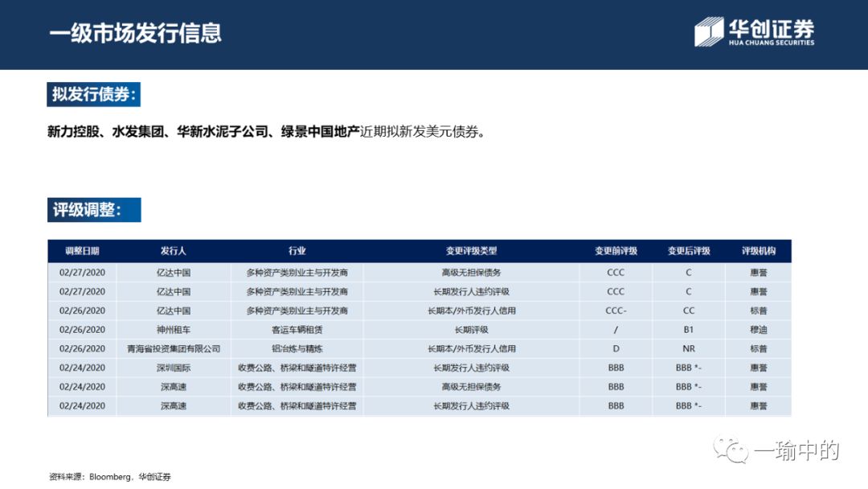Click 高级无担保债务 in the 深高速 row
This screenshot has width=868, height=489.
471,387
